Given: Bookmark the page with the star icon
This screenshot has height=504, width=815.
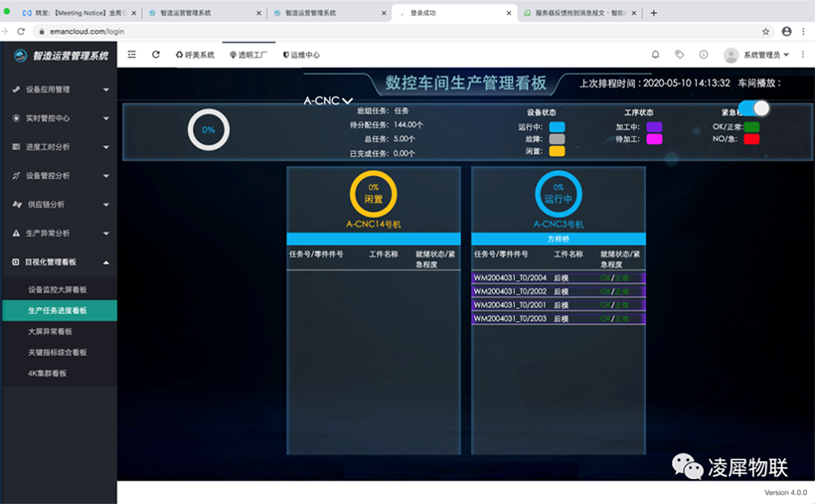Looking at the screenshot, I should coord(765,31).
